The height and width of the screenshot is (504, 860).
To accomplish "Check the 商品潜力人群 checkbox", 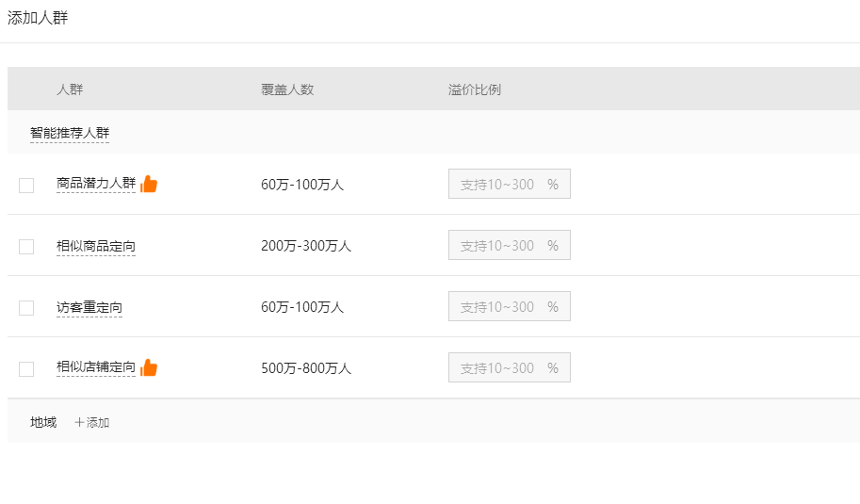I will (x=26, y=186).
